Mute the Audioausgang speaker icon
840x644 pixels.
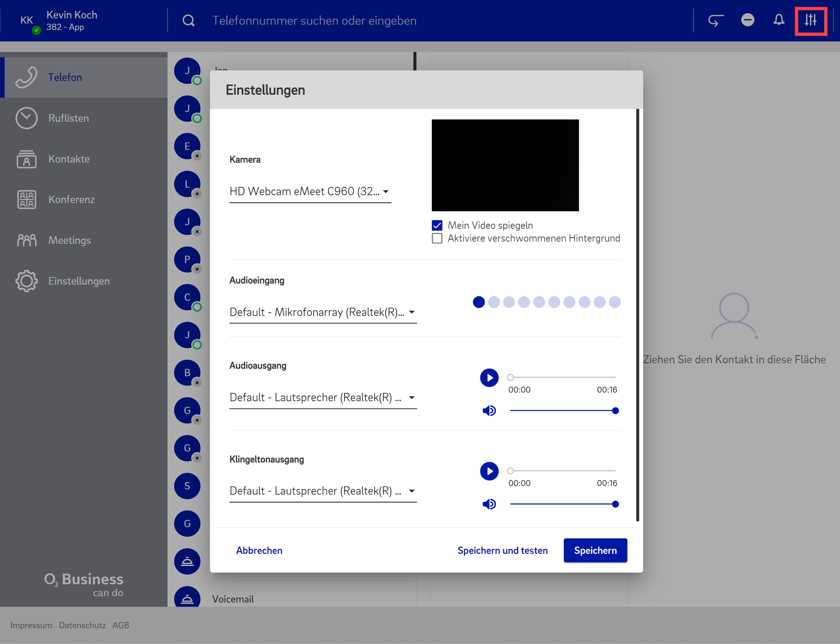point(489,411)
